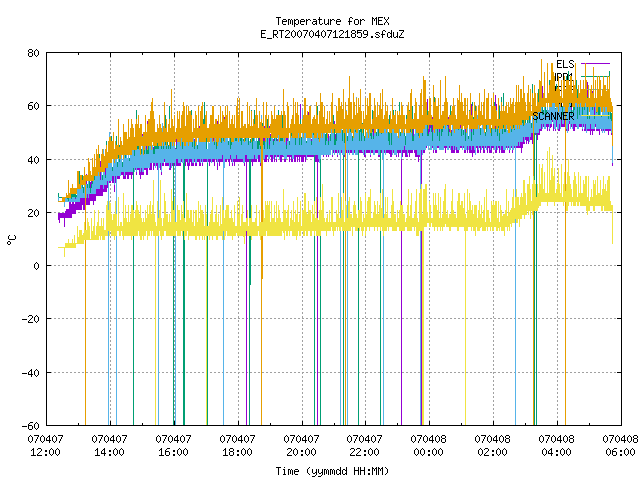
Task: Click the purple ELS legend line sample
Action: pyautogui.click(x=596, y=64)
